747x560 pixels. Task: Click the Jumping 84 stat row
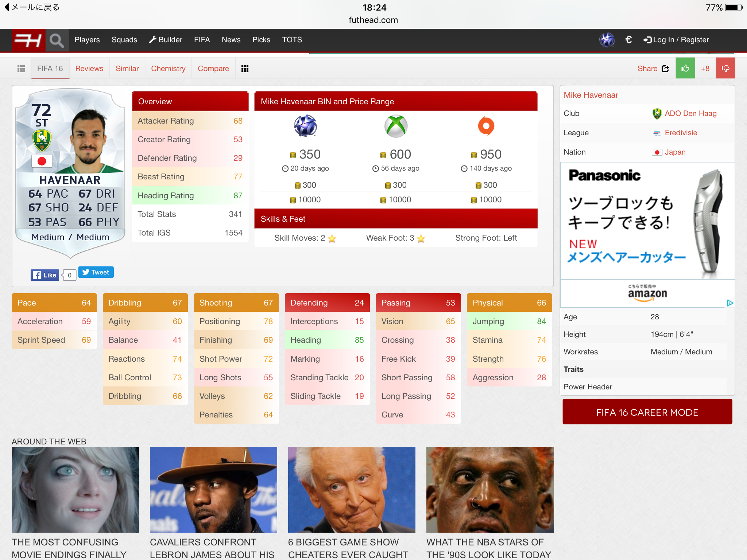(x=509, y=321)
